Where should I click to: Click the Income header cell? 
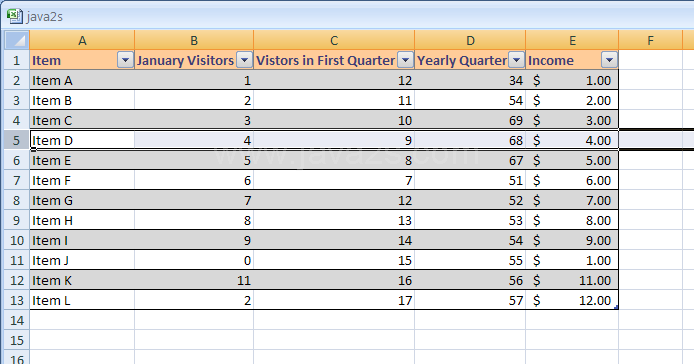click(572, 60)
